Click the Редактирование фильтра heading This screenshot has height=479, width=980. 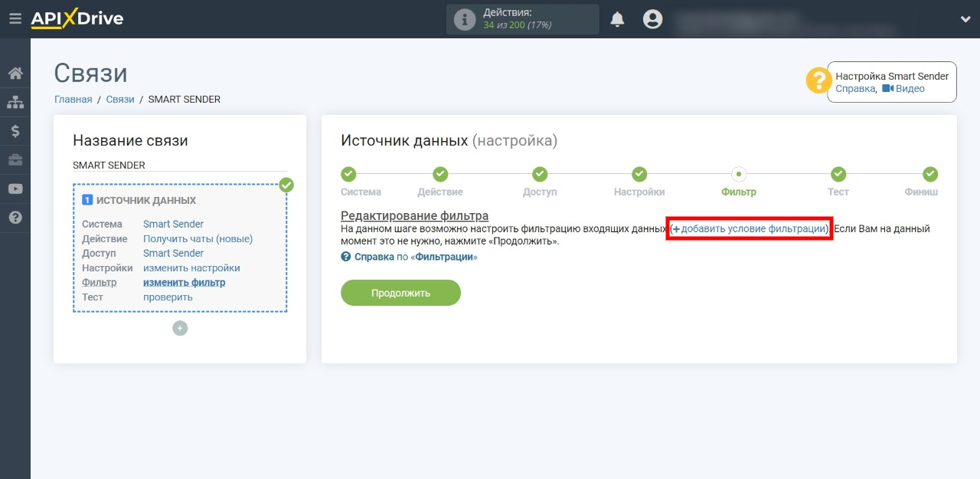tap(414, 215)
